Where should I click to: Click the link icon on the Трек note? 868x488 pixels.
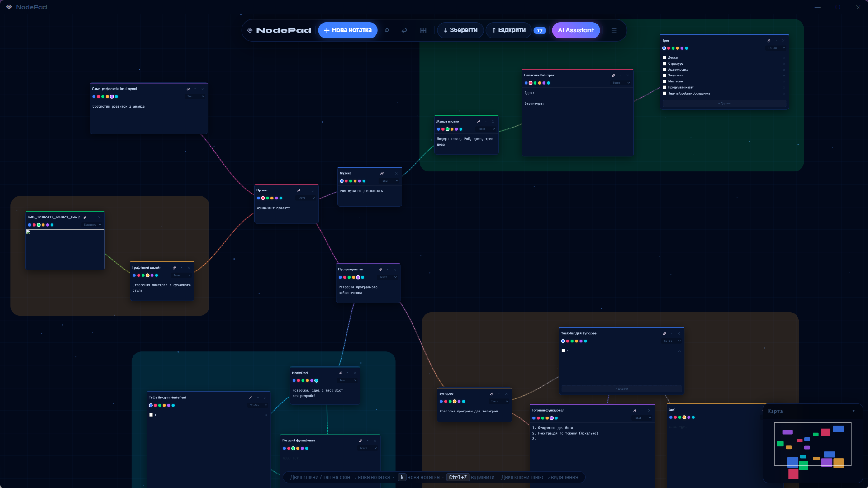769,41
